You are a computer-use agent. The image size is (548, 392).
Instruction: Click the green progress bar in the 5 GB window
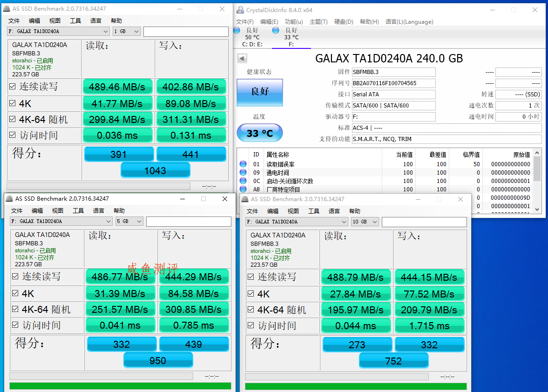pyautogui.click(x=120, y=385)
